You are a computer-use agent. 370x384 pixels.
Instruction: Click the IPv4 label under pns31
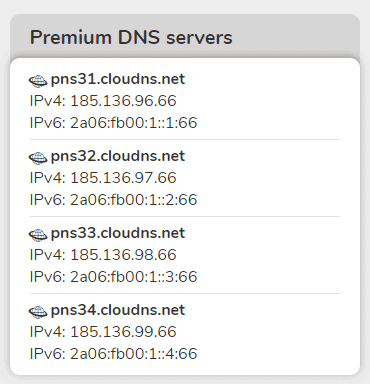pos(48,101)
